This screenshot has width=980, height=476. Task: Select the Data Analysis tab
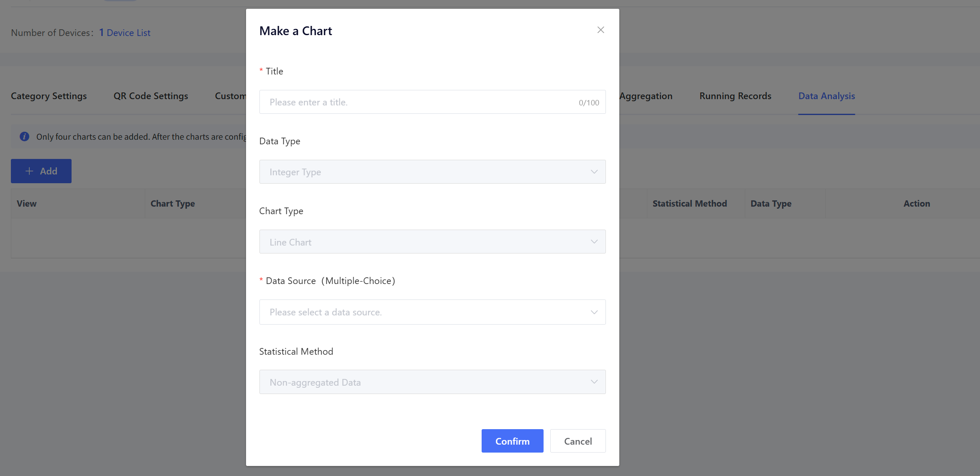[x=826, y=96]
